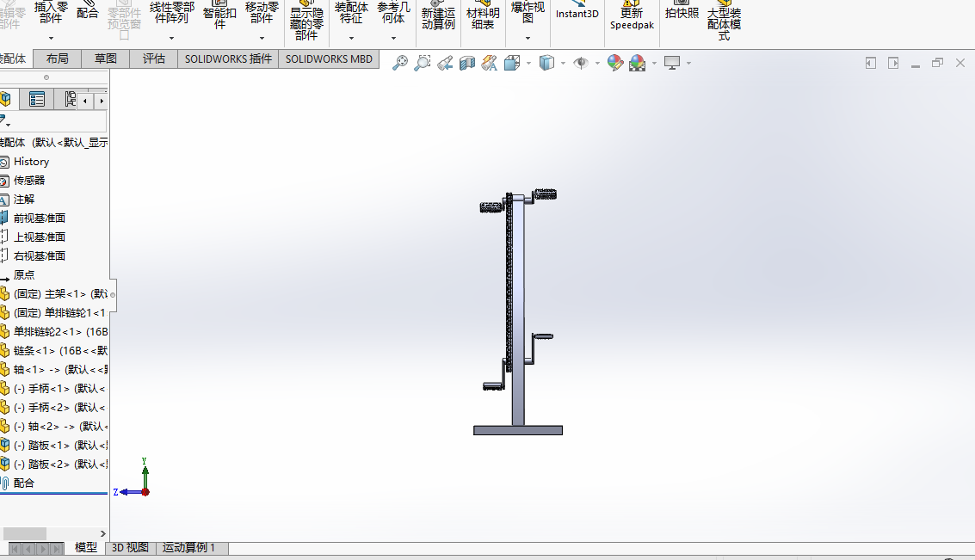Screen dimensions: 975x560
Task: Expand the 插入零部件 dropdown arrow
Action: coord(51,39)
